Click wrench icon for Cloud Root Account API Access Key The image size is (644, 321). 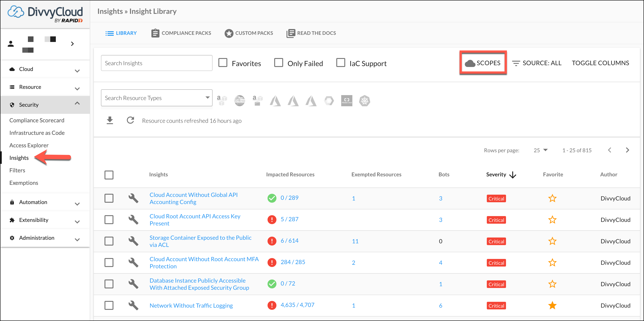(x=133, y=219)
